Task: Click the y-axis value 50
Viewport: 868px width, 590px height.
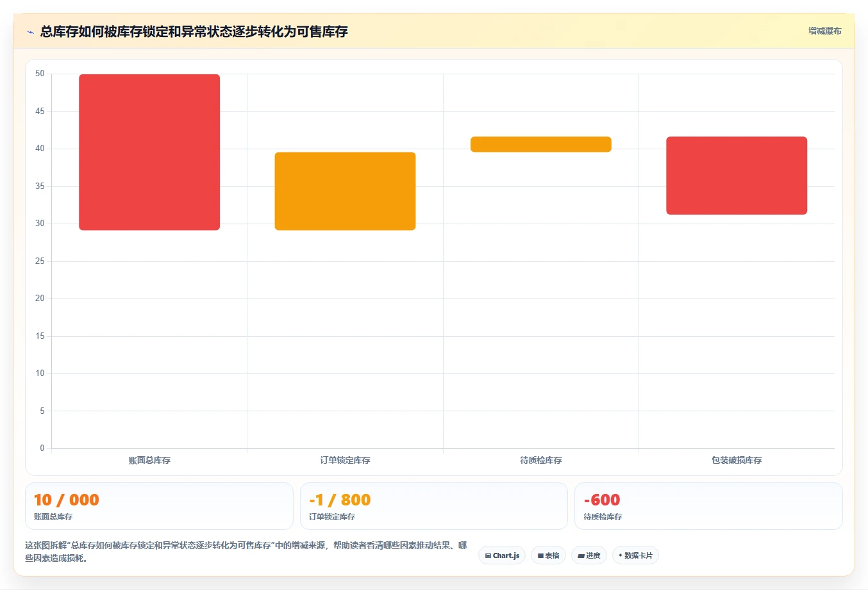Action: [40, 74]
